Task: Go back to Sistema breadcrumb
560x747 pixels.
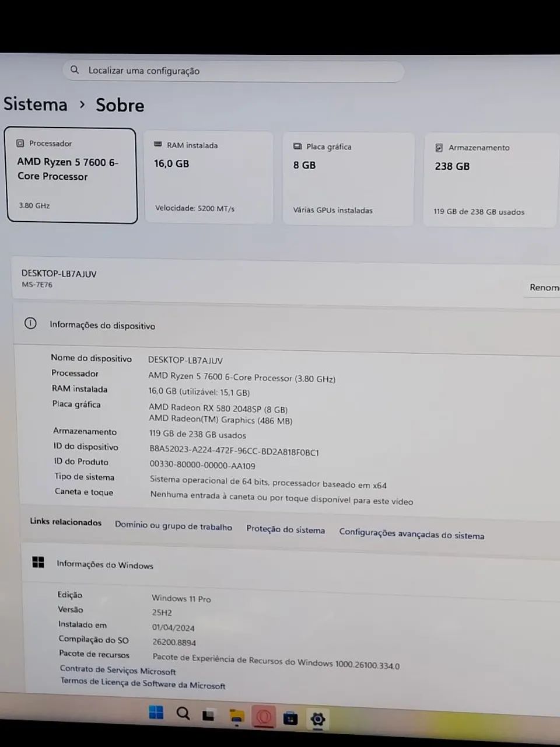Action: 36,104
